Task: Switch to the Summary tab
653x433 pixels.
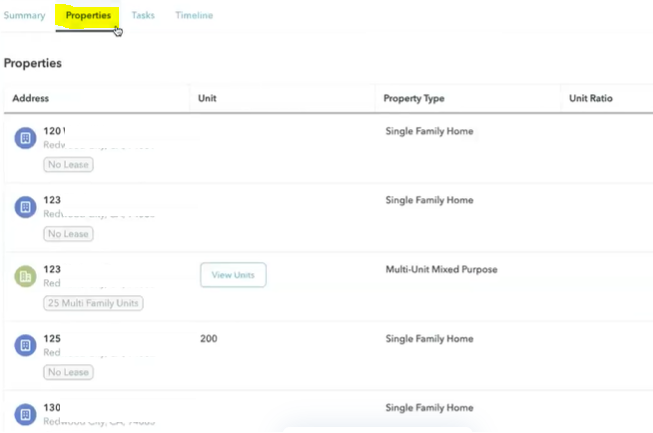Action: [24, 16]
